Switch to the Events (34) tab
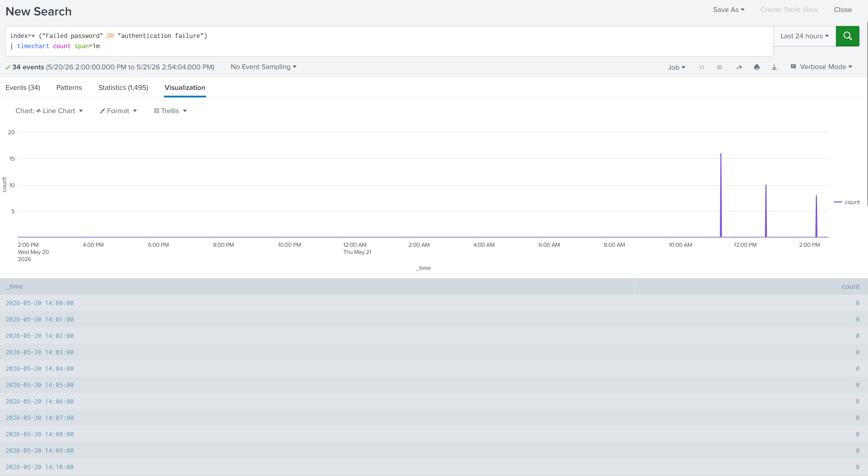 (23, 87)
